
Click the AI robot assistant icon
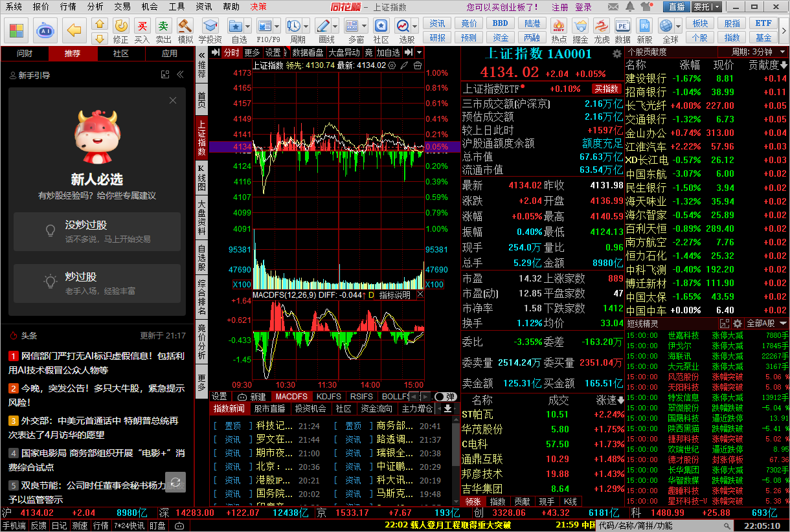pos(45,30)
